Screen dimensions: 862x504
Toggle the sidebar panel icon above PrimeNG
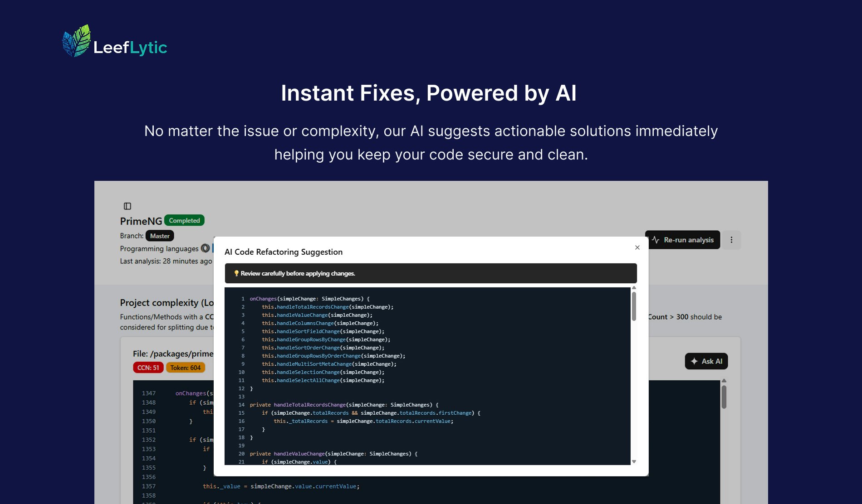(127, 206)
